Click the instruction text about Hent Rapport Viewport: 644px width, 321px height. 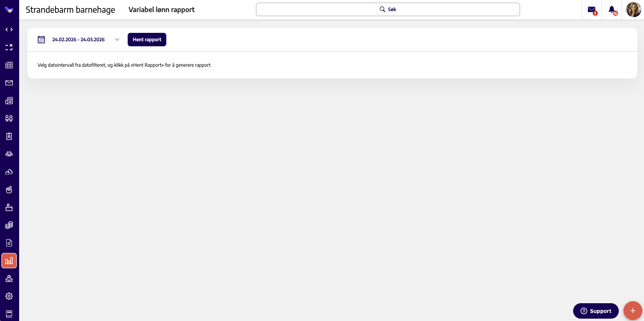(x=124, y=65)
